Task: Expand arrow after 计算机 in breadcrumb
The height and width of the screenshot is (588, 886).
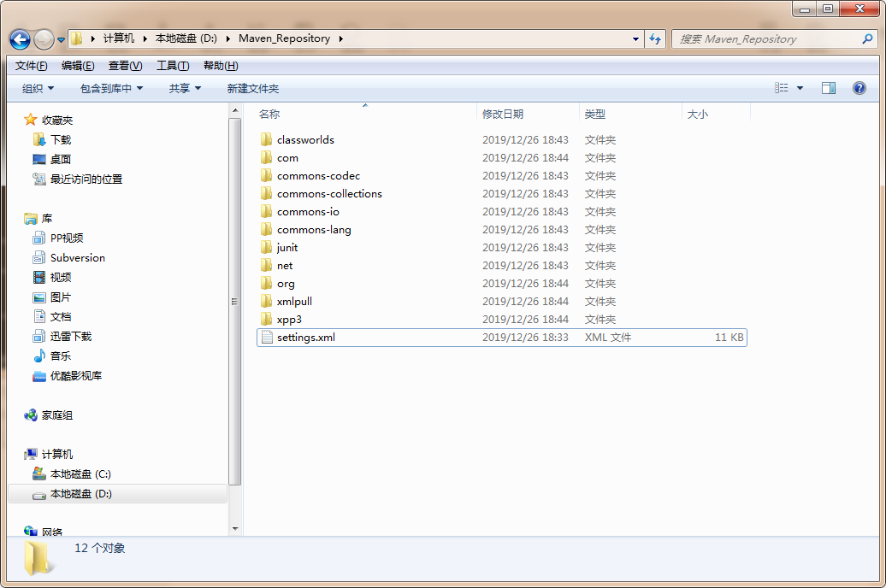Action: click(145, 39)
